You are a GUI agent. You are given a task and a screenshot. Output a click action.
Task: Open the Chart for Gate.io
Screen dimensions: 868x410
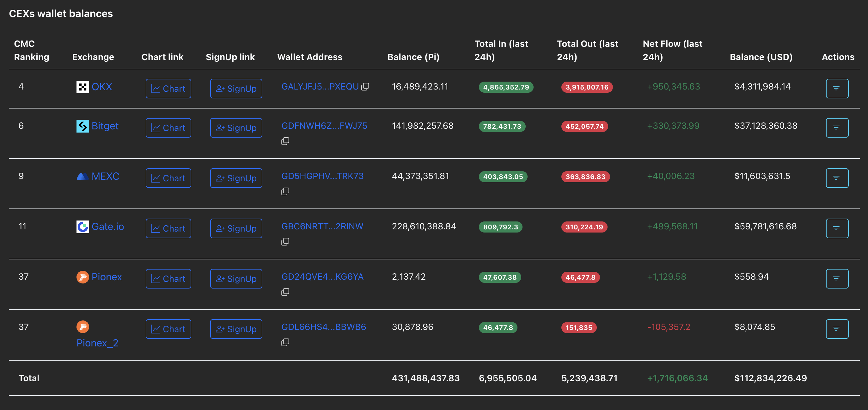(168, 228)
